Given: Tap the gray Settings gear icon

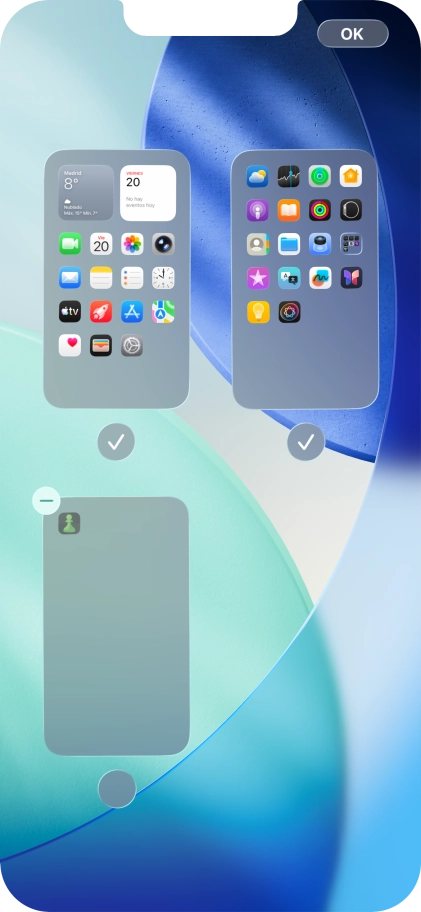Looking at the screenshot, I should click(132, 345).
